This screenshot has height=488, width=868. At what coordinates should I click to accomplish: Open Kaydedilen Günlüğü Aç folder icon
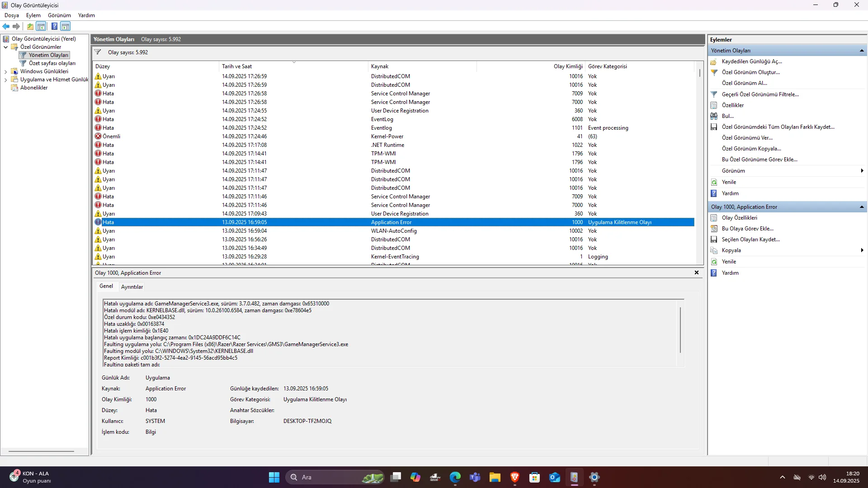tap(714, 61)
